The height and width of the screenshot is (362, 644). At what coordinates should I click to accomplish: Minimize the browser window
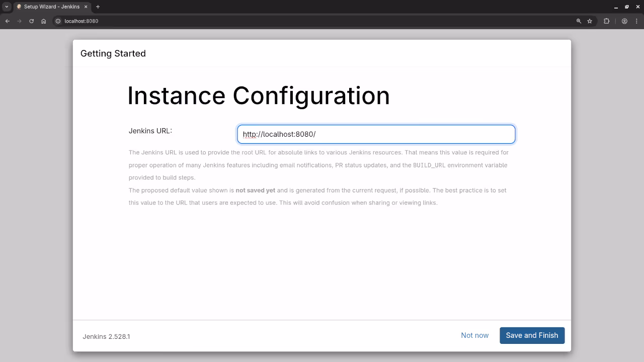(616, 7)
